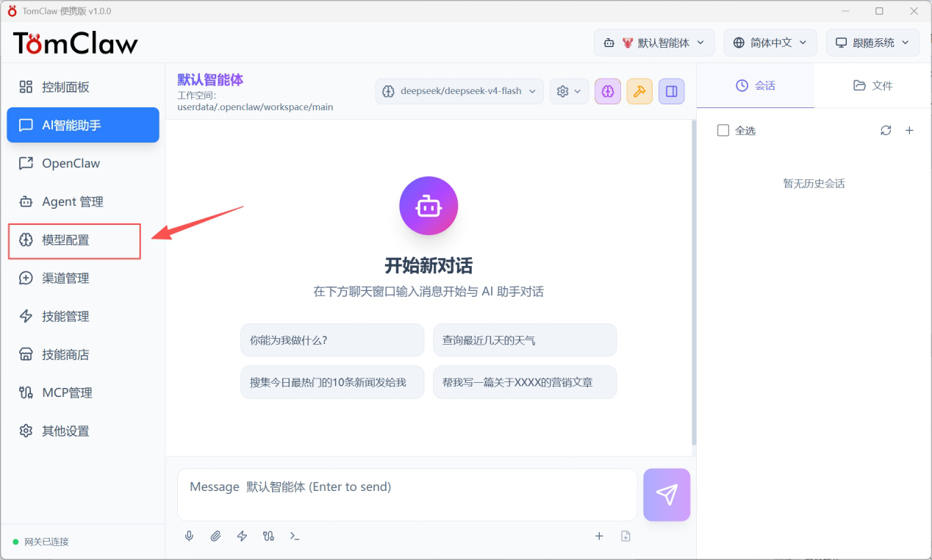
Task: Click the MCP管理 plug icon
Action: click(26, 392)
